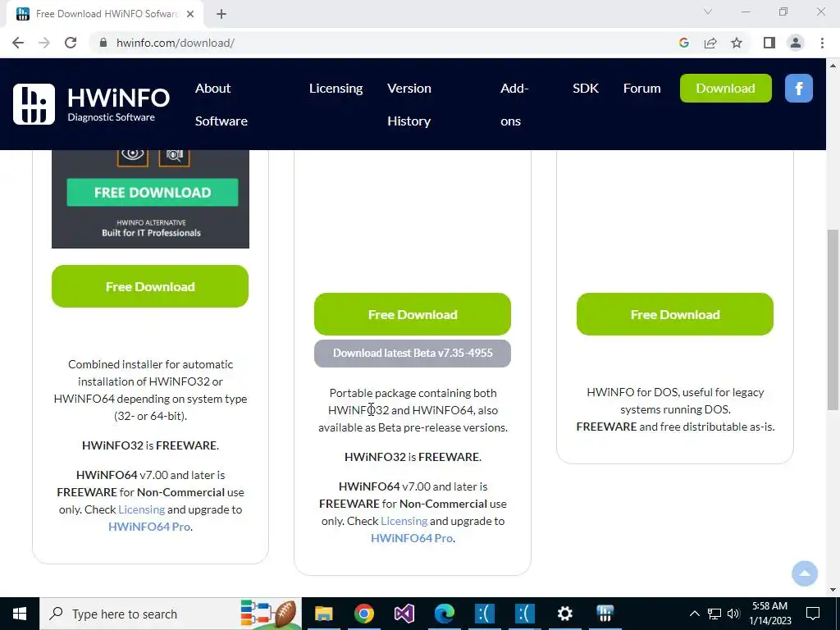Click the first blue sad-face taskbar icon

(484, 614)
